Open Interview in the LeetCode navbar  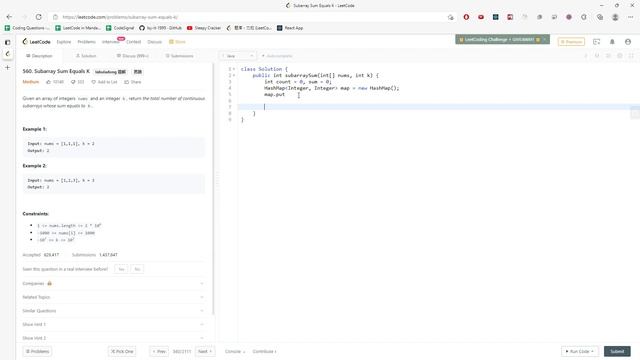point(110,42)
